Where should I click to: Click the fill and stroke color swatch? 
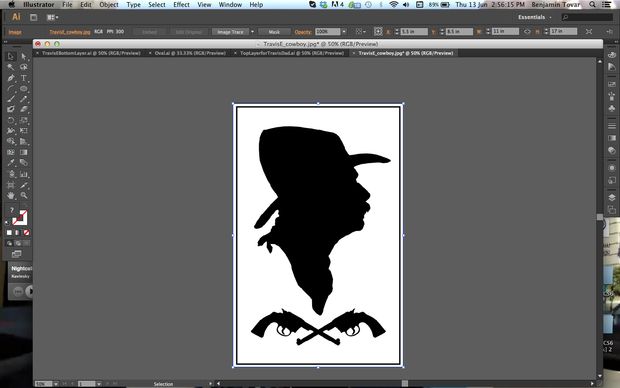click(19, 218)
